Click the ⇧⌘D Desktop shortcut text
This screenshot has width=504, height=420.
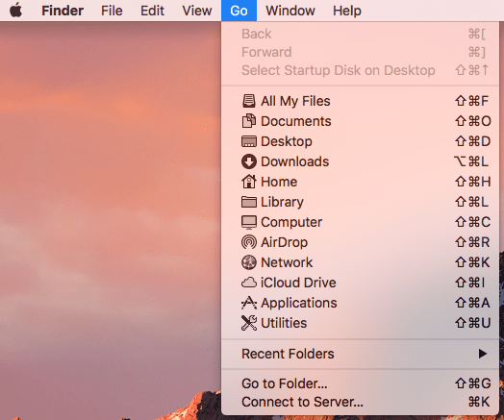coord(472,141)
